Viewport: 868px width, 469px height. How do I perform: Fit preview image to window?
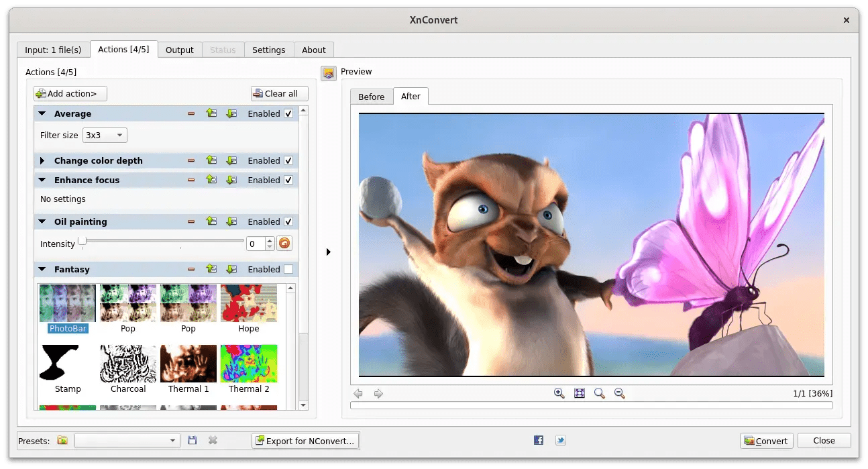pos(580,394)
